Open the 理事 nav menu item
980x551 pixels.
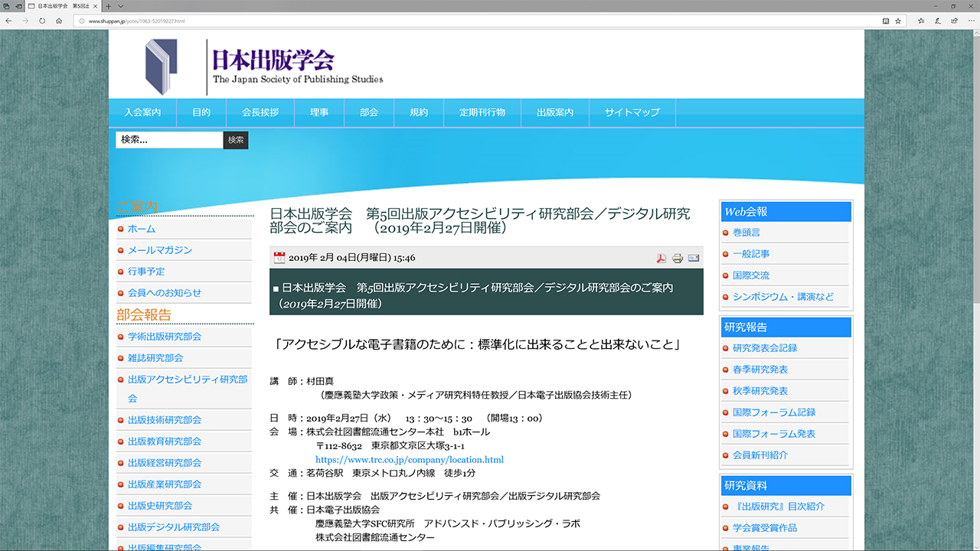pos(319,112)
